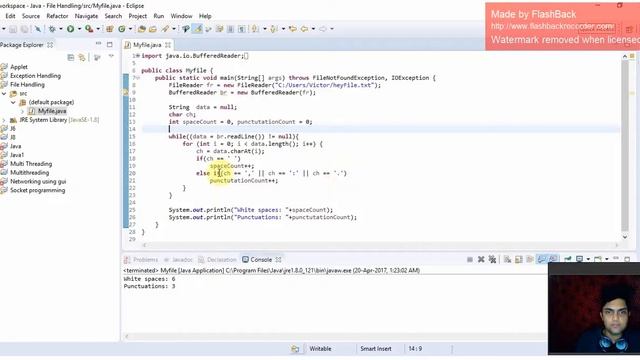640x360 pixels.
Task: Click the green Run button in toolbar
Action: coord(71,29)
